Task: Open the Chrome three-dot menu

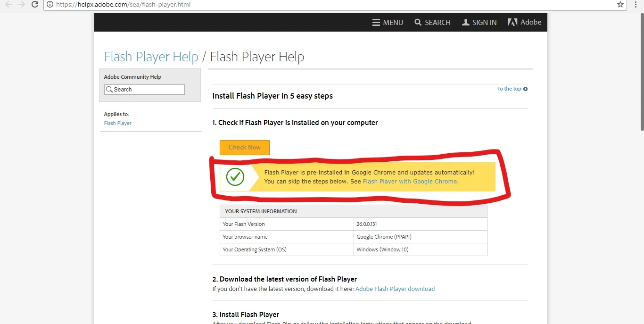Action: (636, 4)
